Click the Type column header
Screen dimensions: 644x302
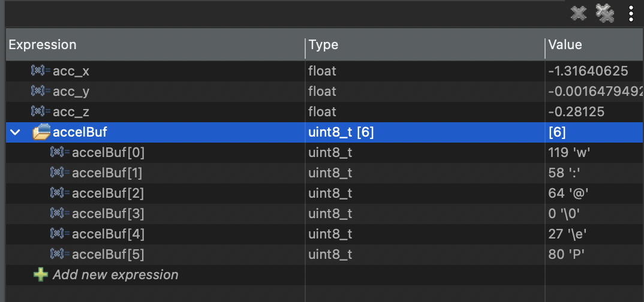tap(323, 45)
